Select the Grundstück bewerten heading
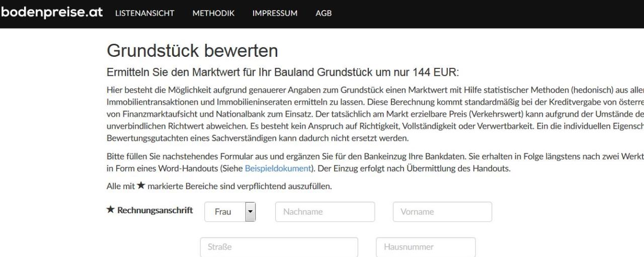The height and width of the screenshot is (257, 644). coord(192,51)
